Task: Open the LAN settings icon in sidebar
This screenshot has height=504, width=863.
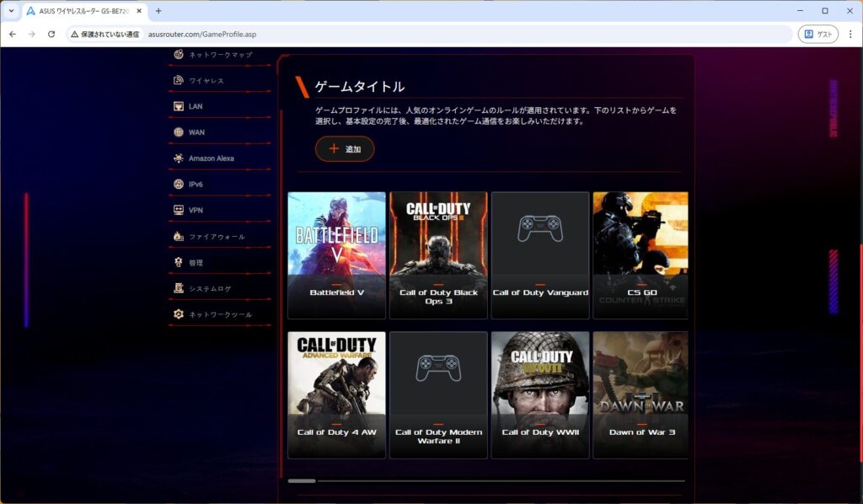Action: (x=179, y=107)
